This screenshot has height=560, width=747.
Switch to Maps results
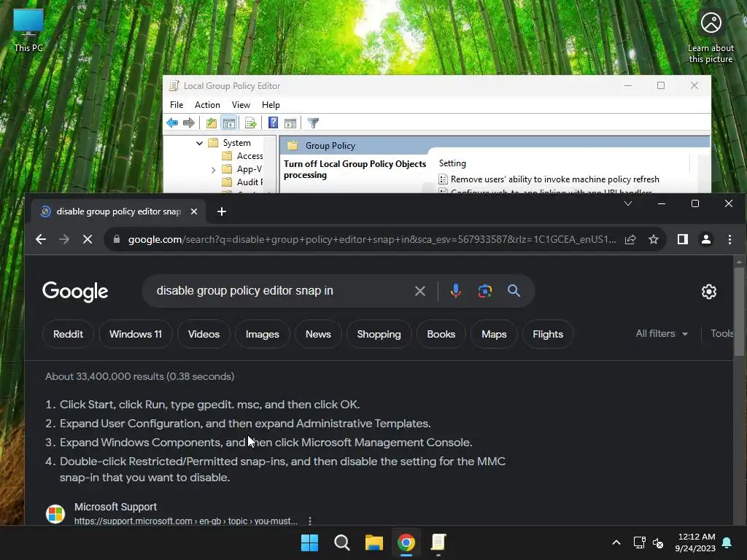click(x=494, y=334)
